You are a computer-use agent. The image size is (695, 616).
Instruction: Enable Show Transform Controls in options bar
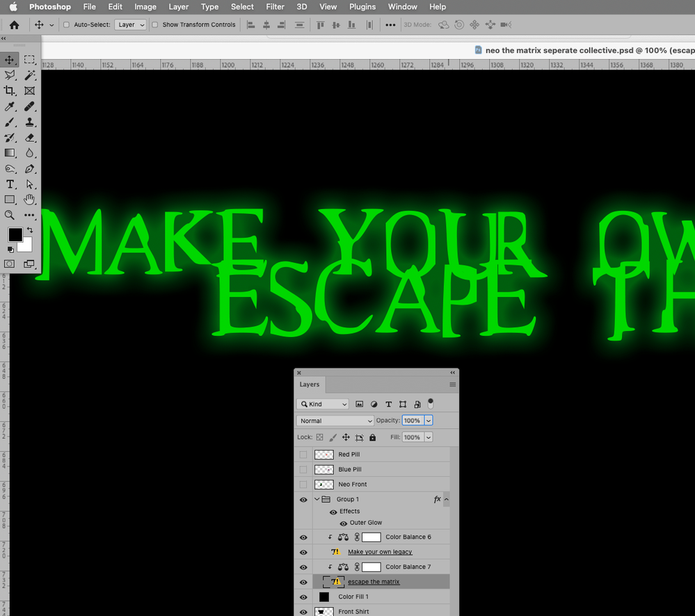coord(154,24)
